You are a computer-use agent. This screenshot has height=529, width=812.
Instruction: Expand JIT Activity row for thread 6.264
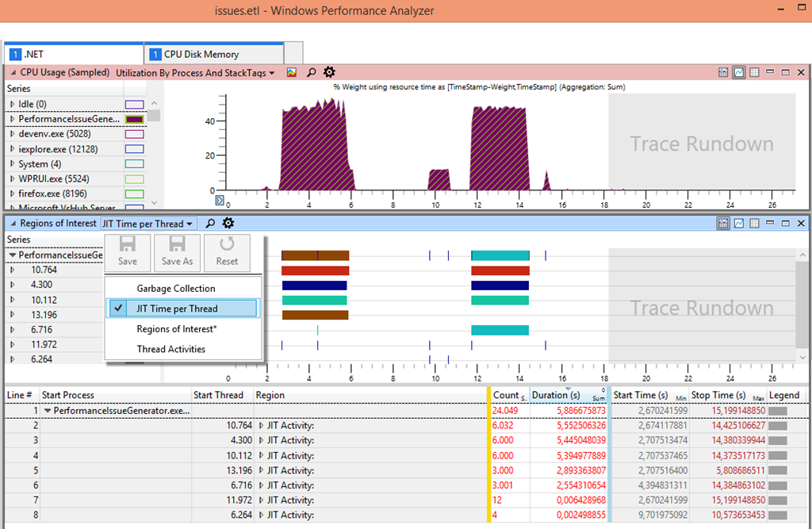pyautogui.click(x=261, y=515)
